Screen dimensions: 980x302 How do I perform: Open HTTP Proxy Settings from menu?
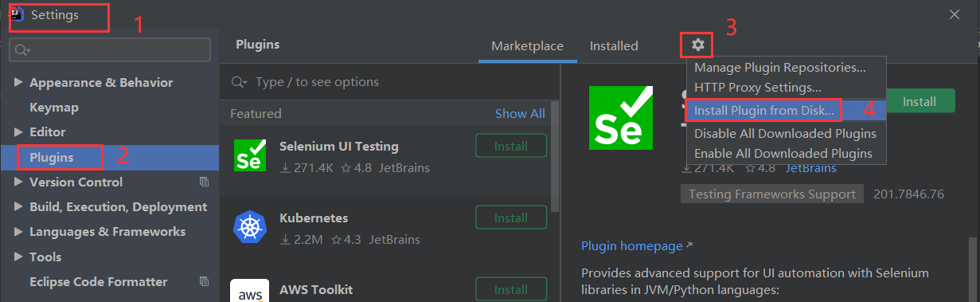tap(787, 87)
